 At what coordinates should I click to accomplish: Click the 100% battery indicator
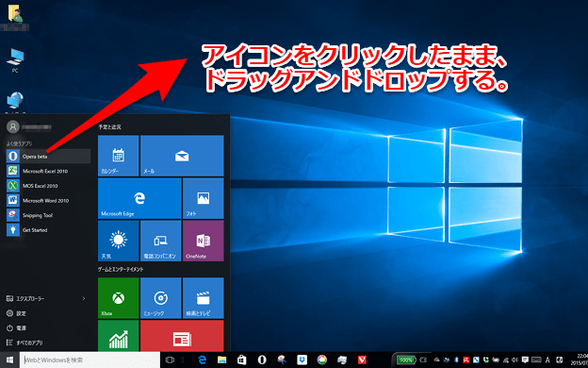click(x=406, y=360)
